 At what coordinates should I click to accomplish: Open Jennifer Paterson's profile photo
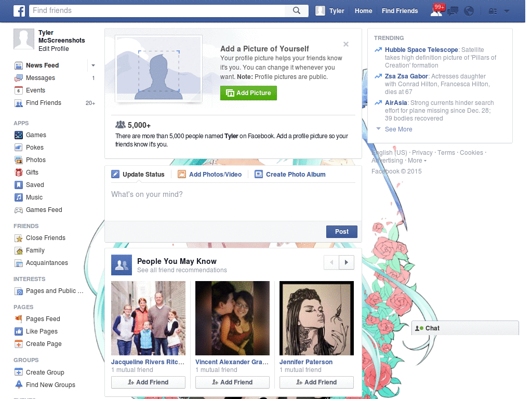tap(316, 318)
